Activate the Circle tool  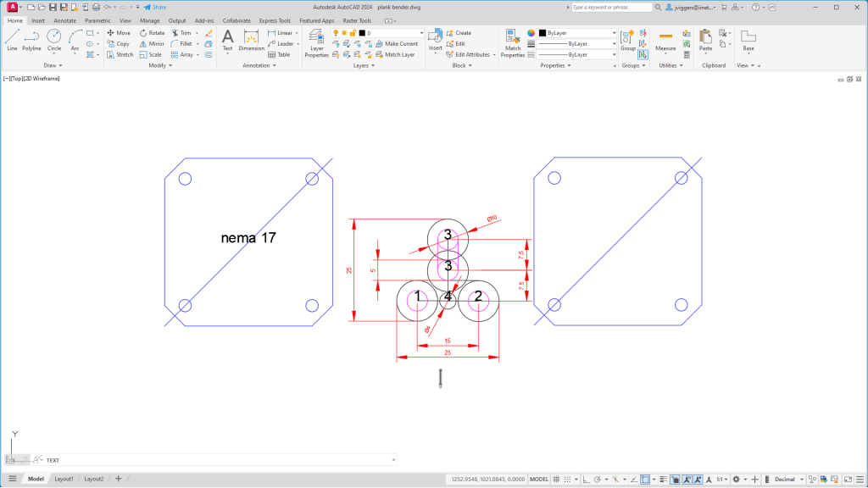53,39
